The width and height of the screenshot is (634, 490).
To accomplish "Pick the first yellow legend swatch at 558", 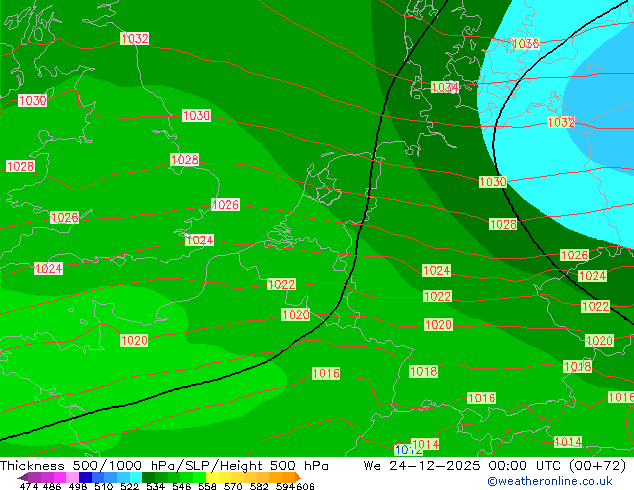I will [212, 477].
